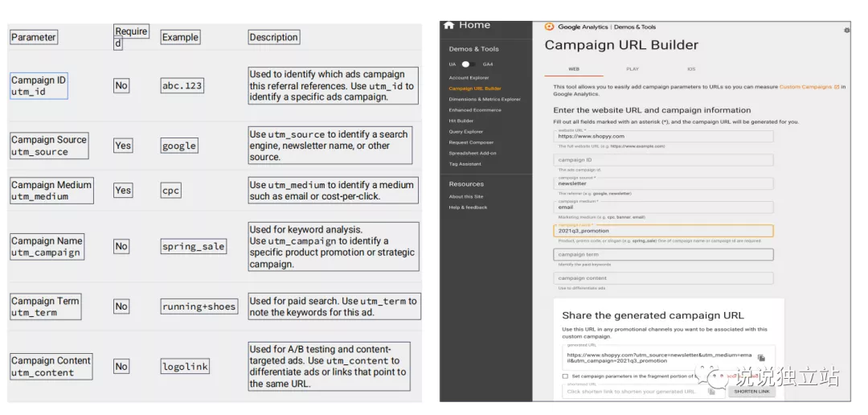This screenshot has width=868, height=415.
Task: Click the Home house icon
Action: pos(449,26)
